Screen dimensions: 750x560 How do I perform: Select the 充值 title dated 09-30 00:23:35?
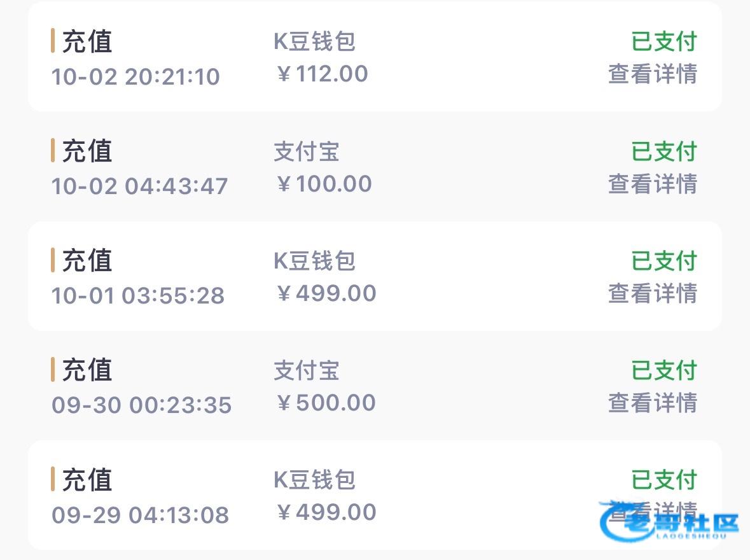[x=87, y=371]
